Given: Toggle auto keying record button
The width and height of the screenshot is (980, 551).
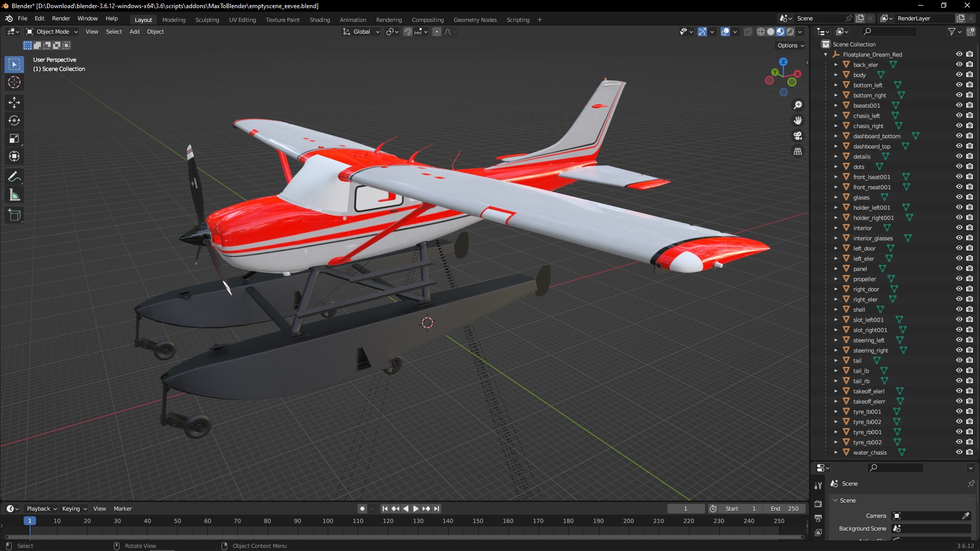Looking at the screenshot, I should tap(362, 509).
